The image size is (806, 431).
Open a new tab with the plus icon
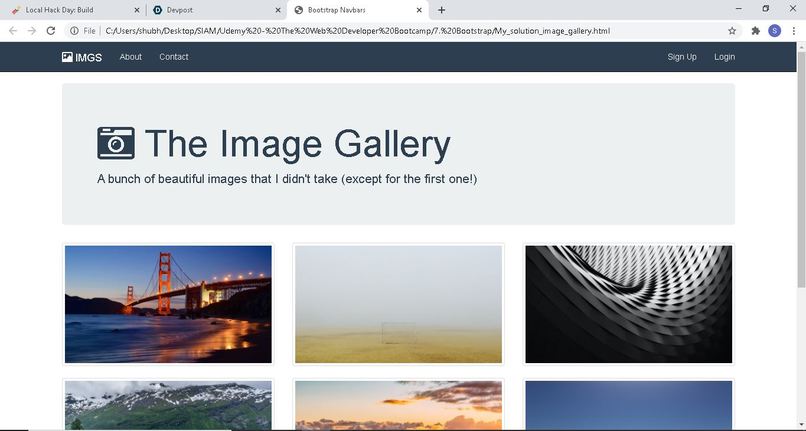pyautogui.click(x=442, y=10)
